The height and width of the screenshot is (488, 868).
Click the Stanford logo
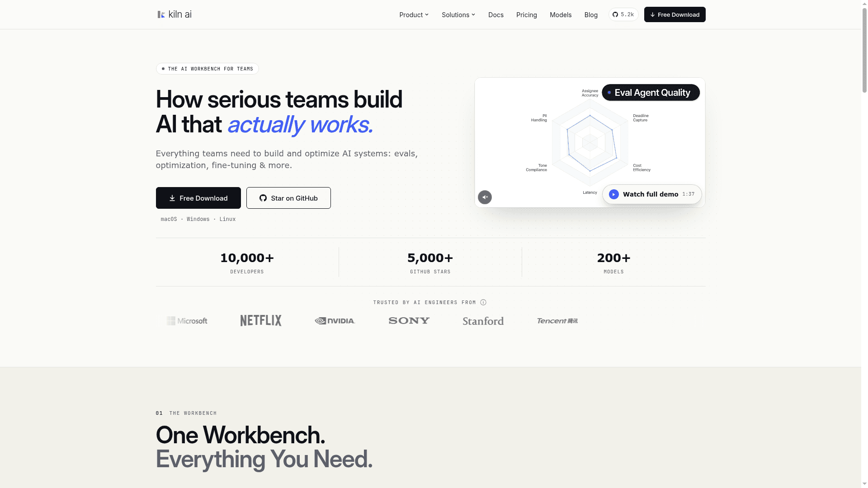(x=483, y=321)
